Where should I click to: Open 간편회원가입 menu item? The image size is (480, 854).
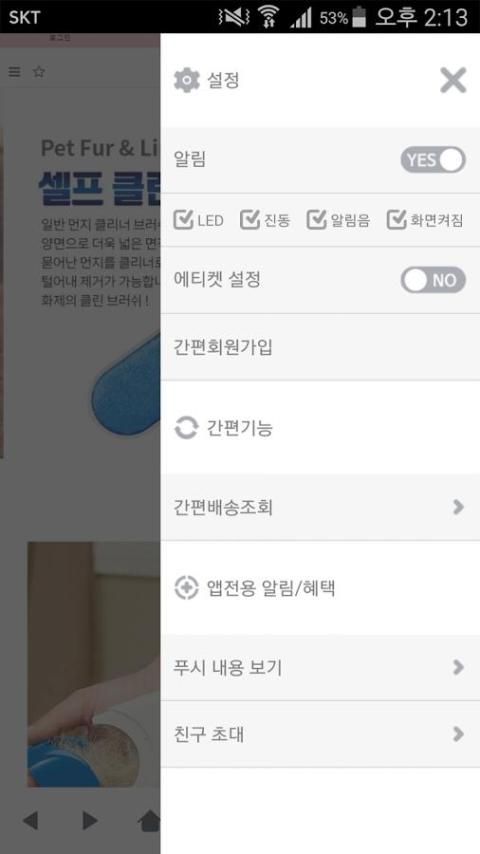[320, 347]
